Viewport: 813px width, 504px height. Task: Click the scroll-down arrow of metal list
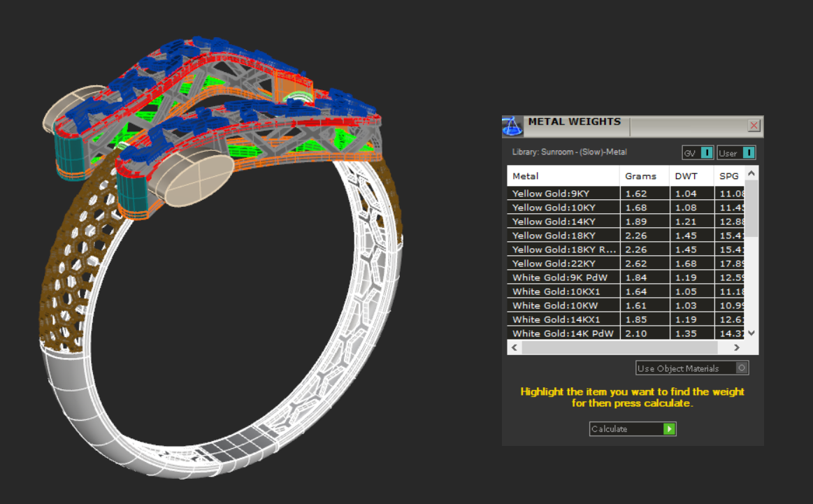pyautogui.click(x=751, y=333)
